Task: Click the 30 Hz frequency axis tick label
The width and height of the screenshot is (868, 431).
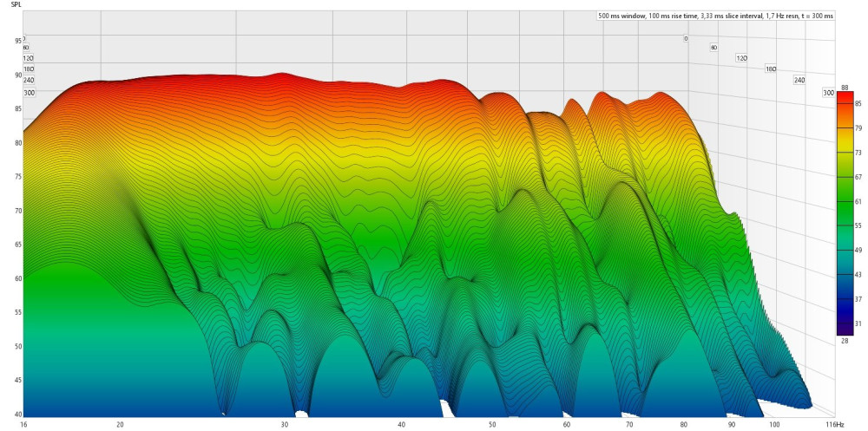Action: click(x=285, y=424)
